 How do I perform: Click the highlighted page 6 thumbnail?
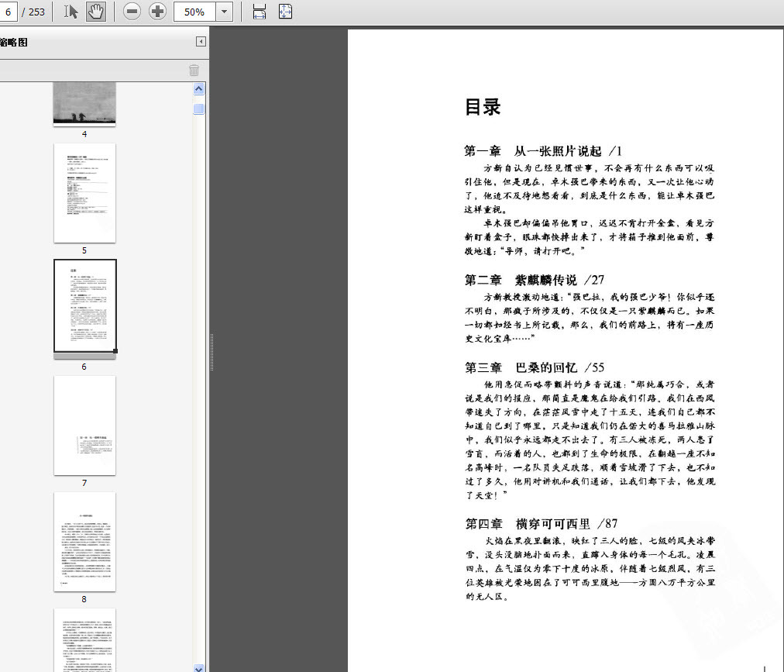point(85,305)
